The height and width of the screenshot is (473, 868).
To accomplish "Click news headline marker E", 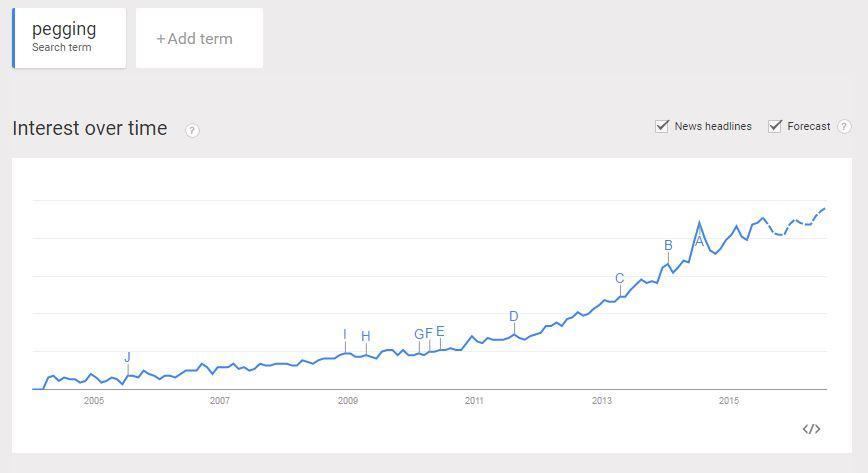I will (440, 332).
